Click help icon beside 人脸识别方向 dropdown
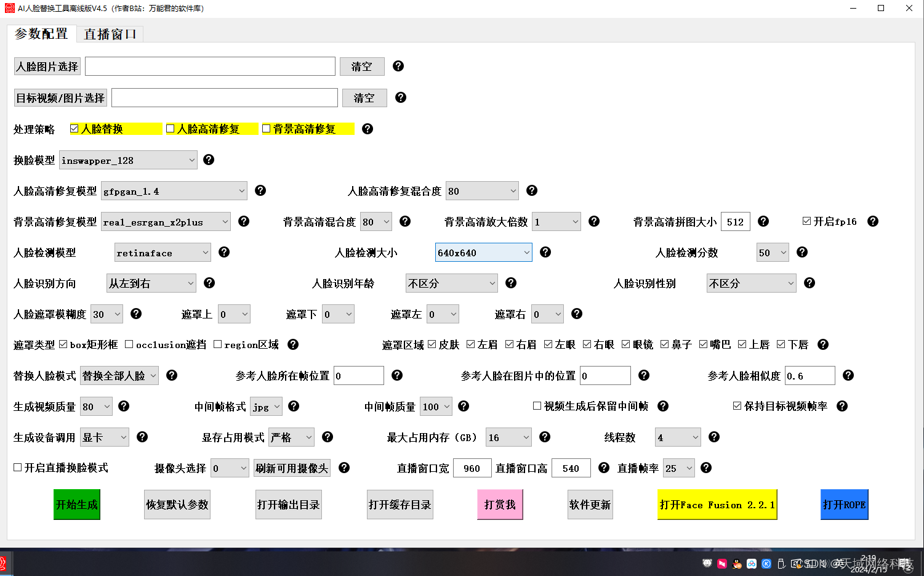This screenshot has width=924, height=576. (209, 283)
